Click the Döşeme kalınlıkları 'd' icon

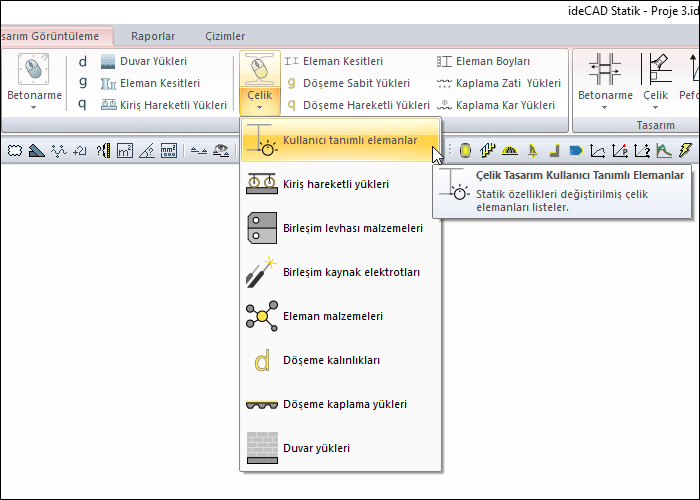tap(262, 360)
